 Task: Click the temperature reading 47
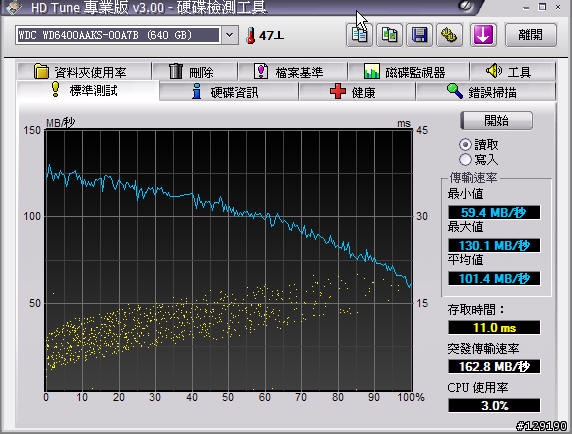271,35
